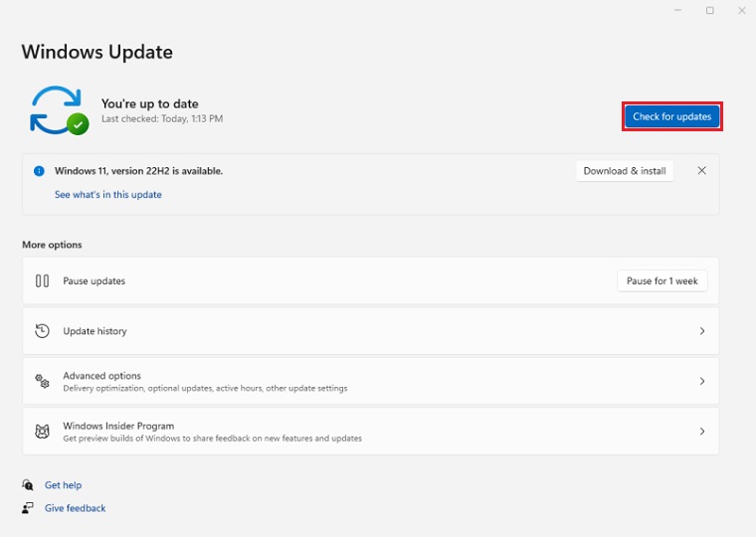Expand Advanced options chevron
756x537 pixels.
tap(702, 381)
